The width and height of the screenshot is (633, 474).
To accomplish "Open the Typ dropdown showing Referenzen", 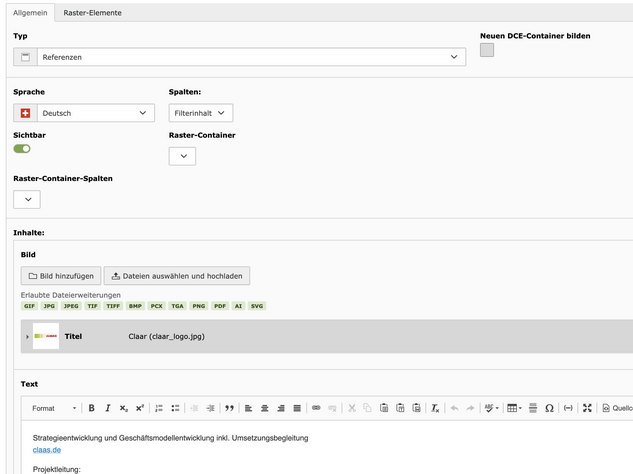I will [252, 57].
